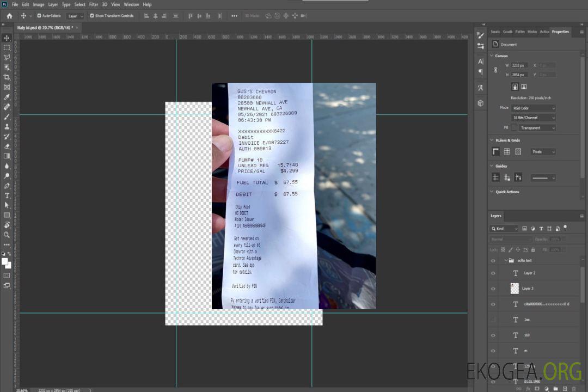Pick the Eyedropper tool
The height and width of the screenshot is (392, 588).
(x=7, y=97)
